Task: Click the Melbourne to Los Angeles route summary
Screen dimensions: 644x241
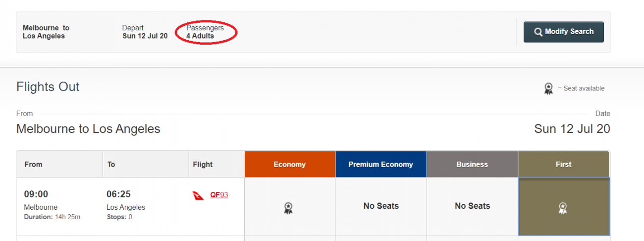Action: pyautogui.click(x=46, y=32)
